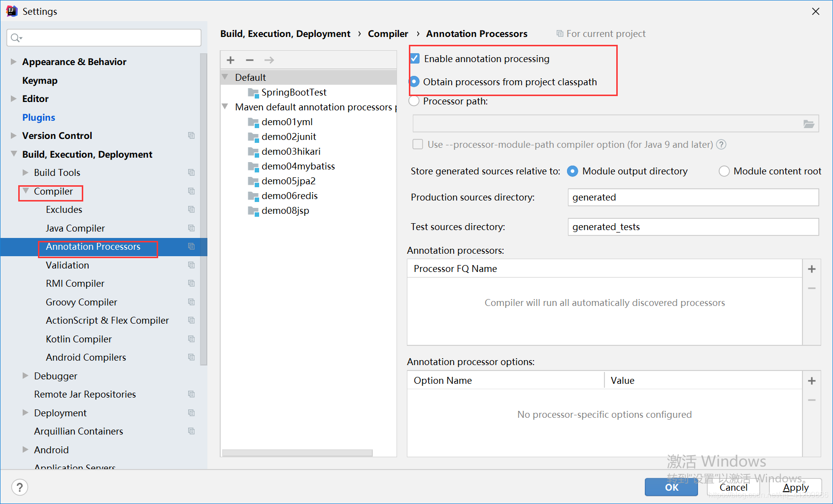Click Test sources directory field
This screenshot has width=833, height=504.
pos(693,227)
